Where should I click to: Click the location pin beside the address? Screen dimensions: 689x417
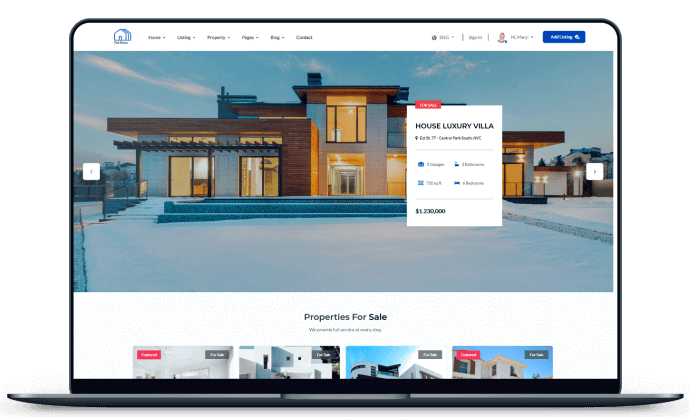click(417, 138)
